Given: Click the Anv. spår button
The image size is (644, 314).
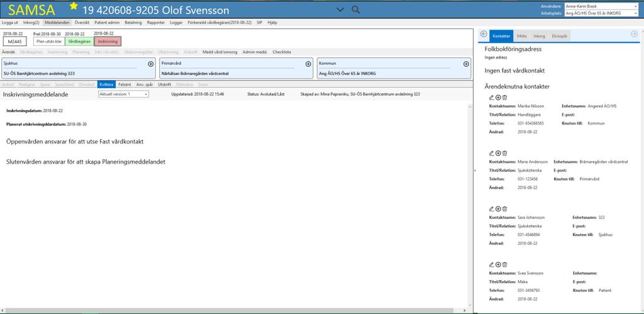Looking at the screenshot, I should click(145, 84).
